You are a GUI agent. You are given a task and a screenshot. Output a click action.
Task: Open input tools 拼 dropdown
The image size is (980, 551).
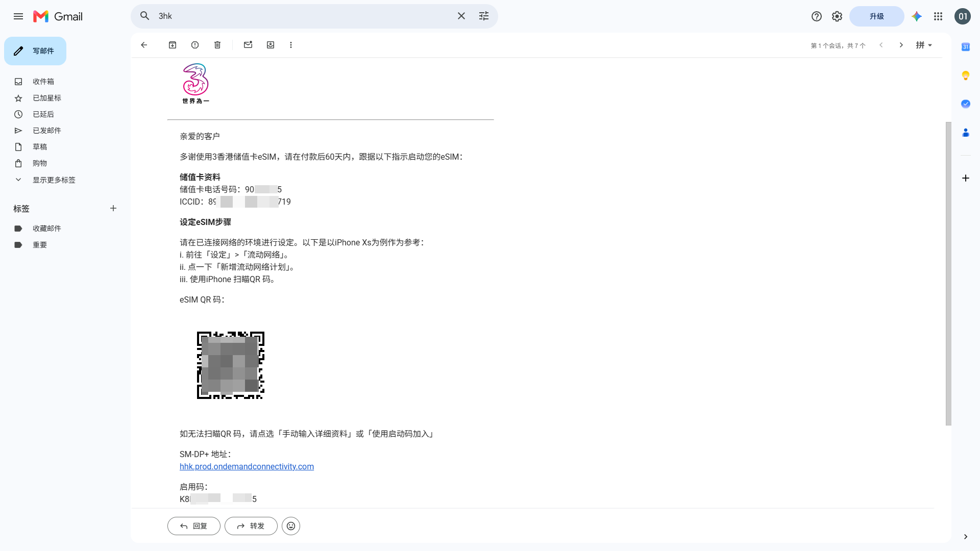pyautogui.click(x=924, y=45)
